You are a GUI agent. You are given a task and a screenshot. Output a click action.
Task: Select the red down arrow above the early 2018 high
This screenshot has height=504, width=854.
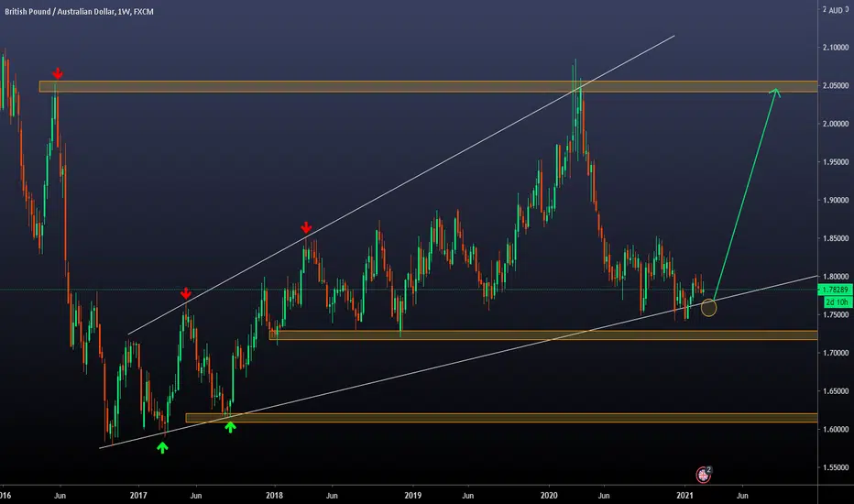pyautogui.click(x=306, y=227)
